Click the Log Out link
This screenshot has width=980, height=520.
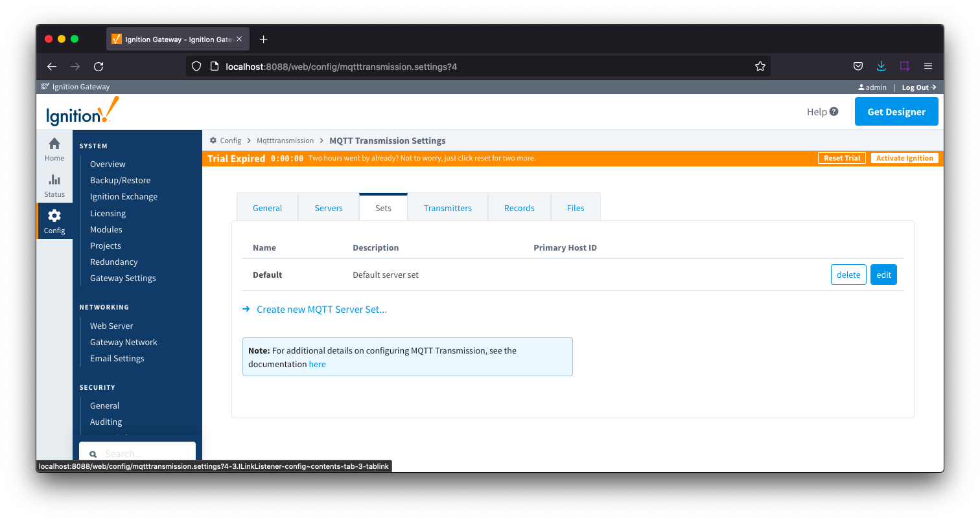pos(919,87)
